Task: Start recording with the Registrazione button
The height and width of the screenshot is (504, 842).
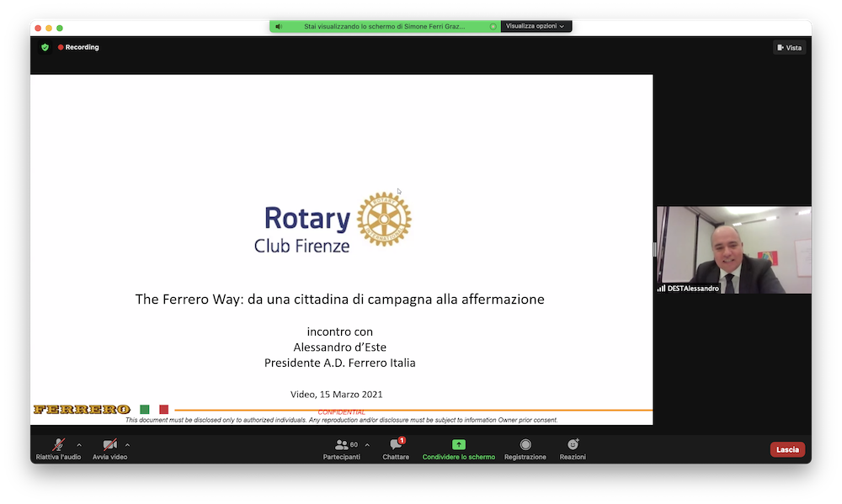Action: pyautogui.click(x=525, y=449)
